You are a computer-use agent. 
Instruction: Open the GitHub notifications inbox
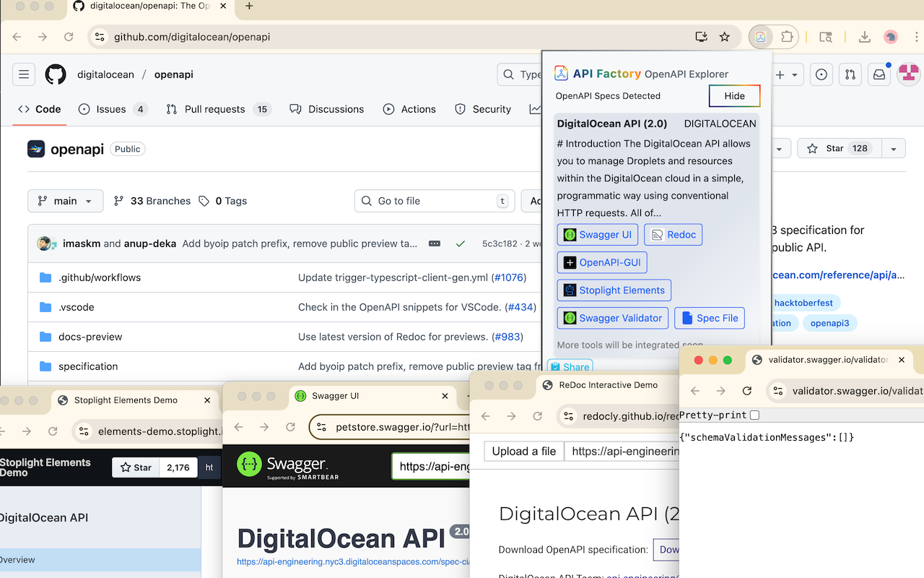point(879,74)
